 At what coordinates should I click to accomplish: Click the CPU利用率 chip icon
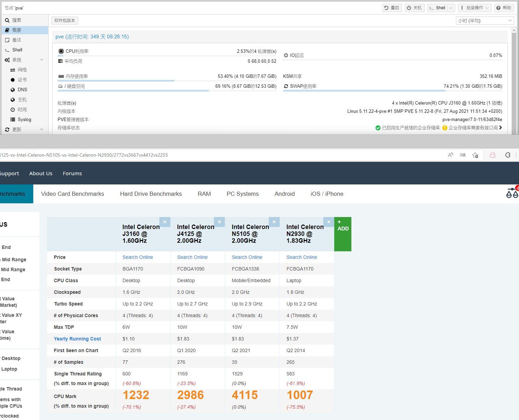(x=61, y=51)
